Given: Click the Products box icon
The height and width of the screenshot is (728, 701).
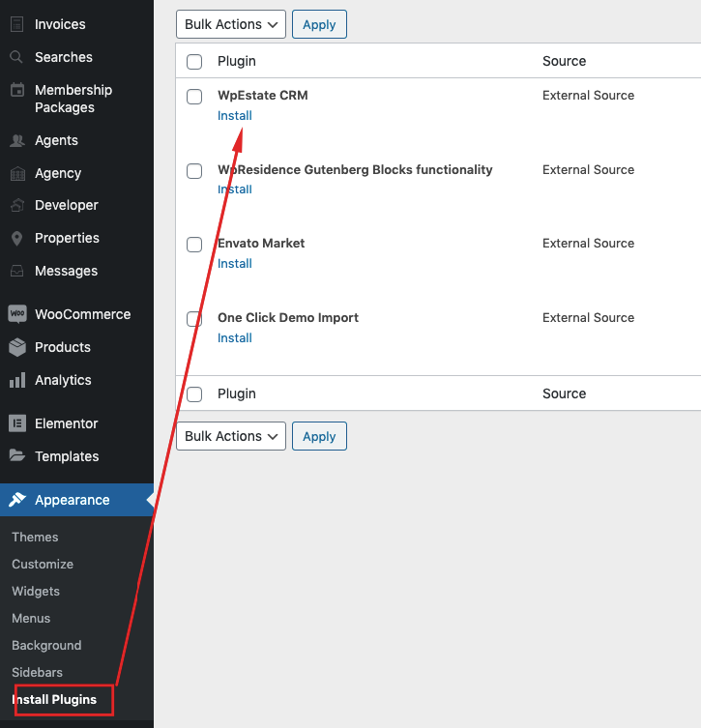Looking at the screenshot, I should tap(17, 347).
